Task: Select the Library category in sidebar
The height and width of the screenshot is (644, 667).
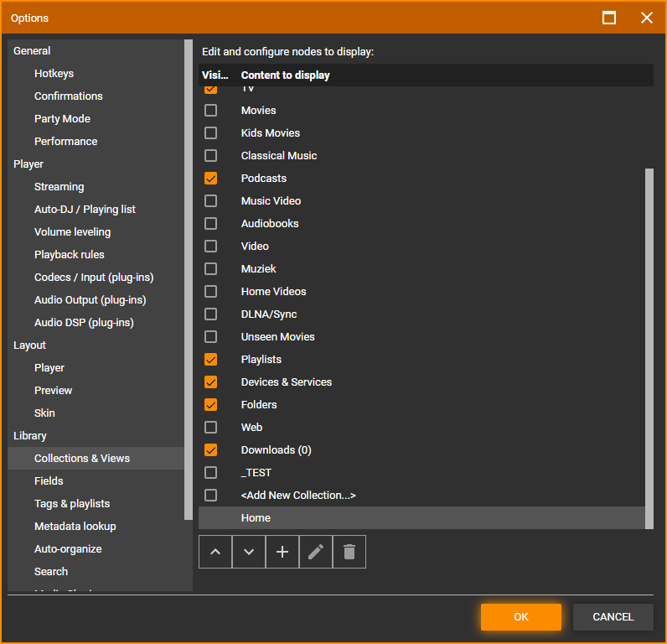Action: tap(30, 436)
